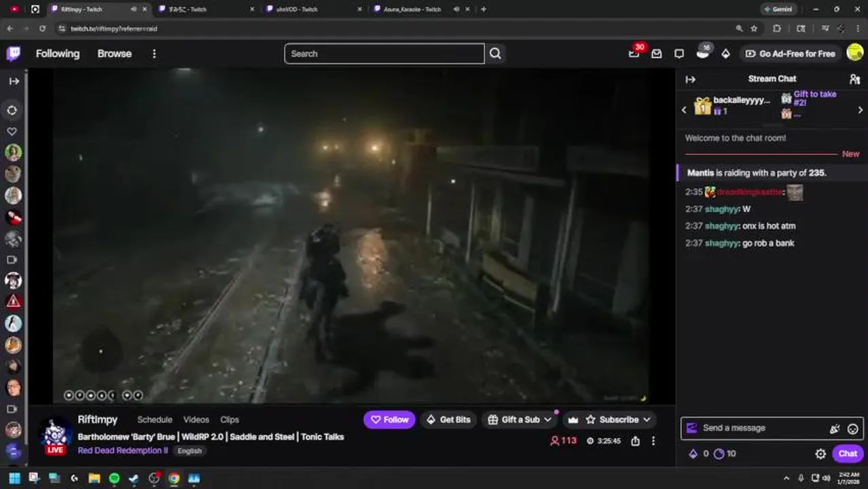Screen dimensions: 868x489
Task: Click the Bits balance showing 0
Action: pyautogui.click(x=699, y=454)
